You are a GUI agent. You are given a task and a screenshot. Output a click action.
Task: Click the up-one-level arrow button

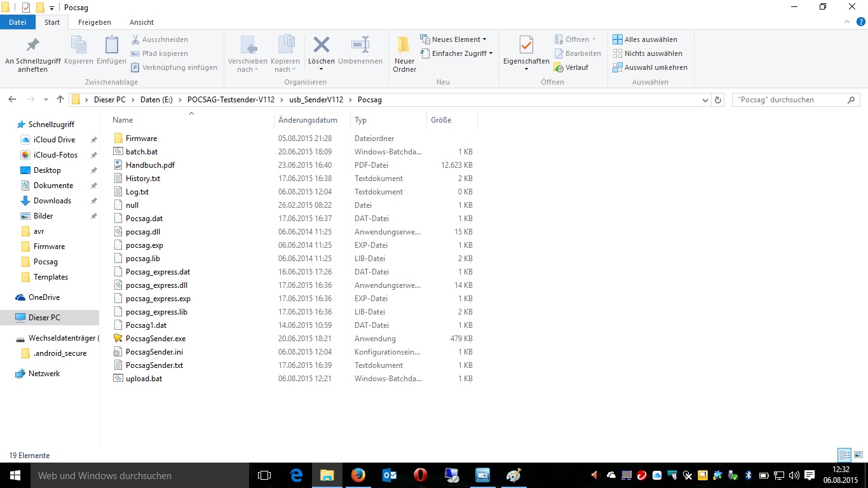point(60,100)
